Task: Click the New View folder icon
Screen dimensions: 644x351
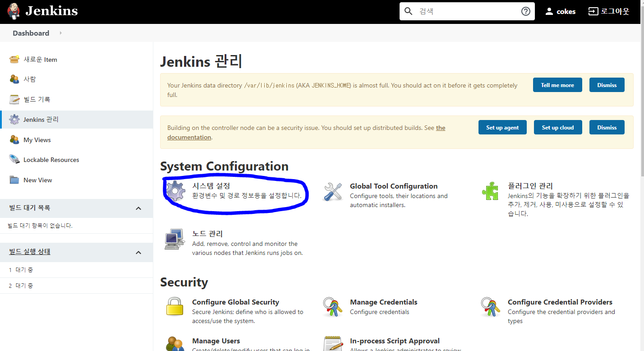Action: point(14,180)
